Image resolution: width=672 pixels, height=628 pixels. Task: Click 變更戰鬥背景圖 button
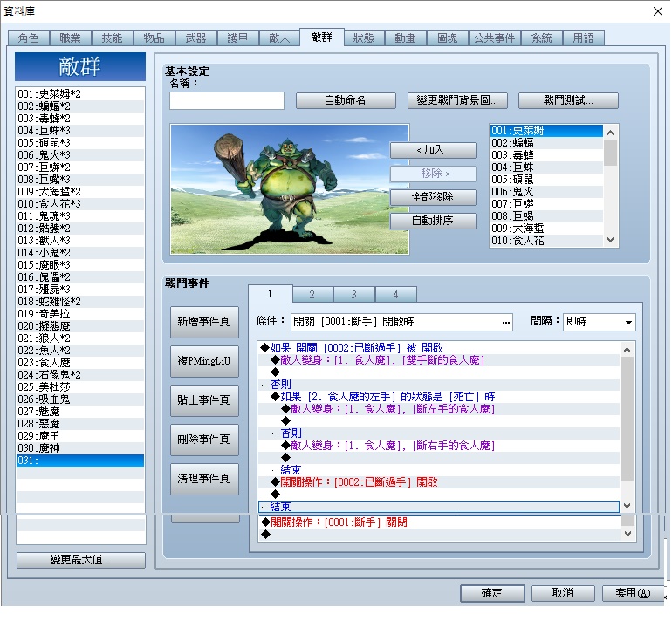[x=457, y=100]
